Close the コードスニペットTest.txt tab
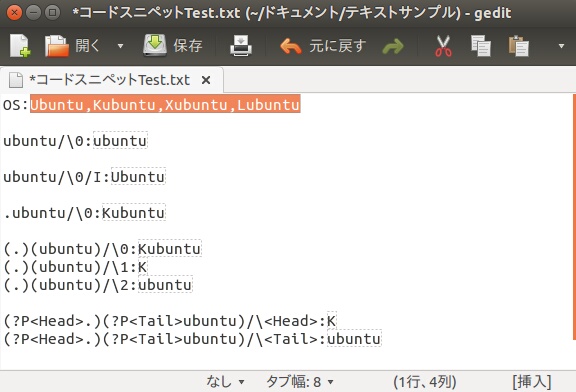Screen dimensions: 576x392 pos(206,80)
